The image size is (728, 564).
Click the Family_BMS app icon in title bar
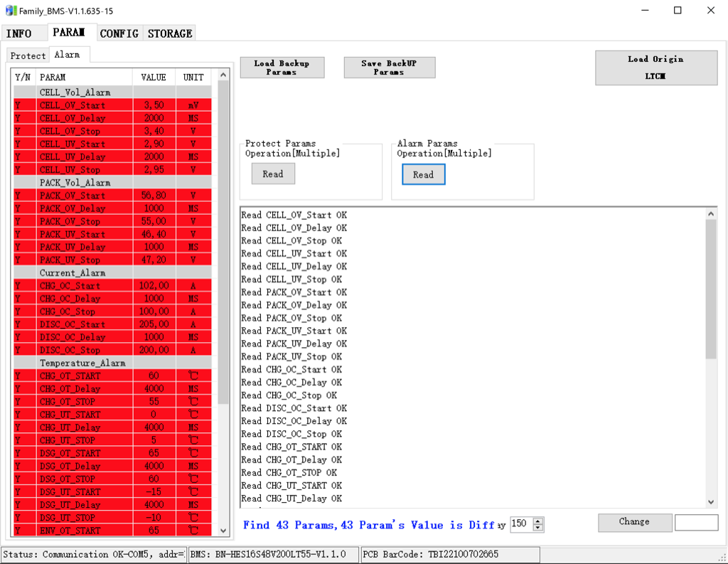11,10
